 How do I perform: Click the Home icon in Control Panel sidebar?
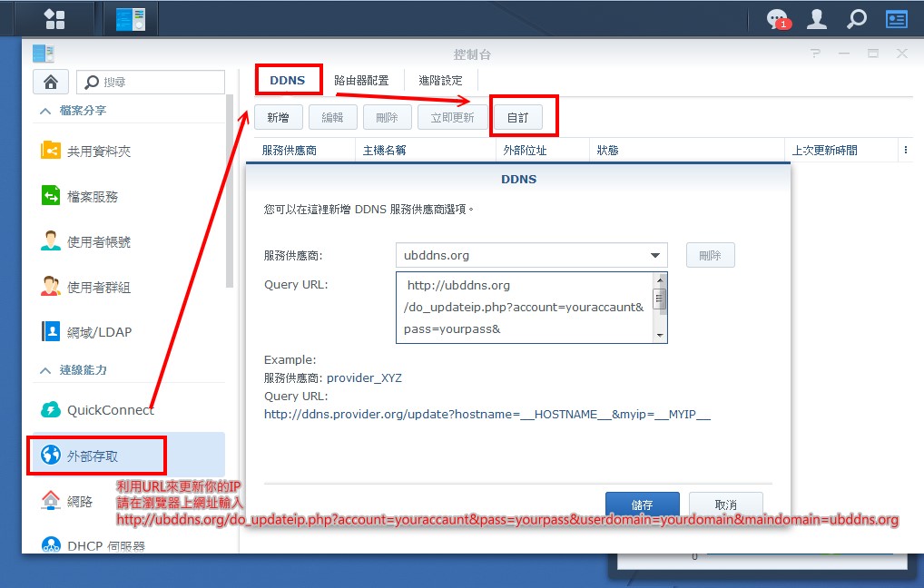pyautogui.click(x=50, y=82)
